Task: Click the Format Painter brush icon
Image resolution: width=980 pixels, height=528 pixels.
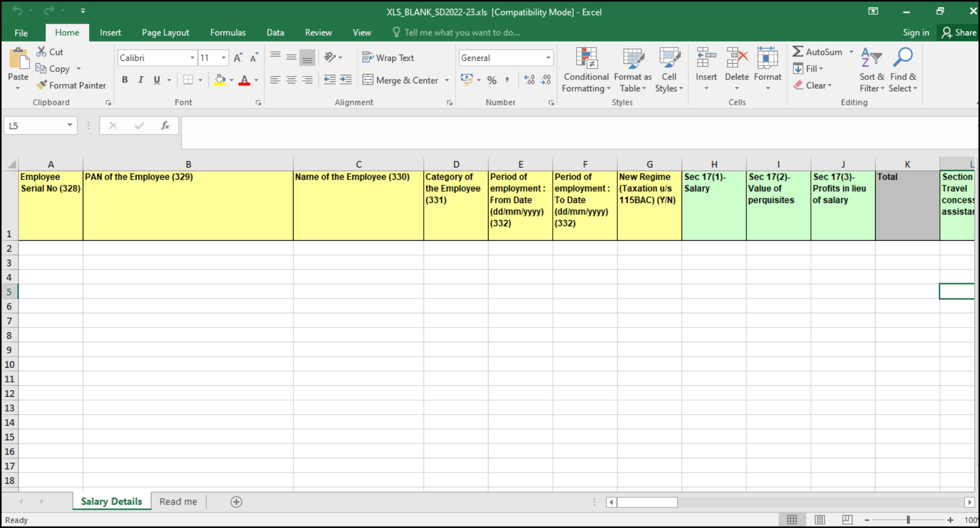Action: pos(42,85)
